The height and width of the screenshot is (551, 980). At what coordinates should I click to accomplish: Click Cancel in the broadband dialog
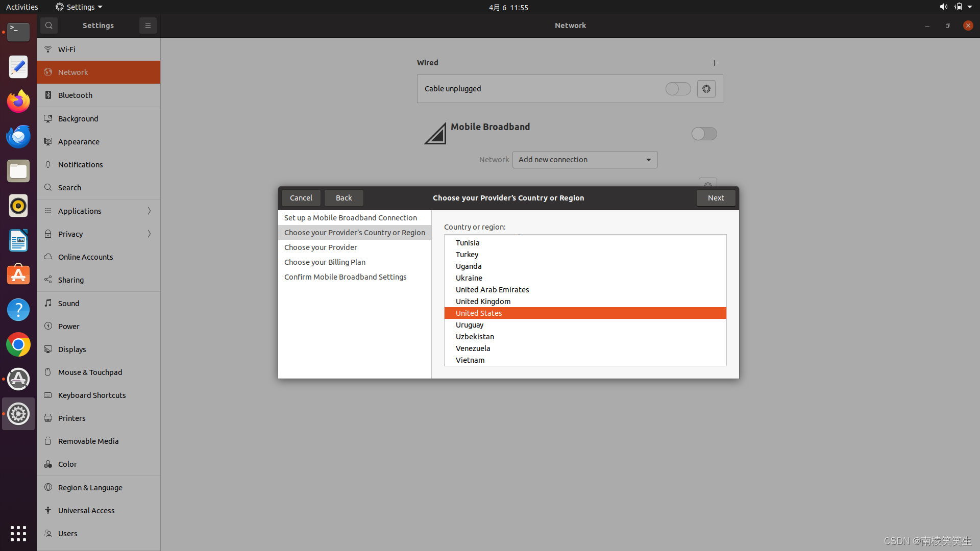click(x=301, y=198)
